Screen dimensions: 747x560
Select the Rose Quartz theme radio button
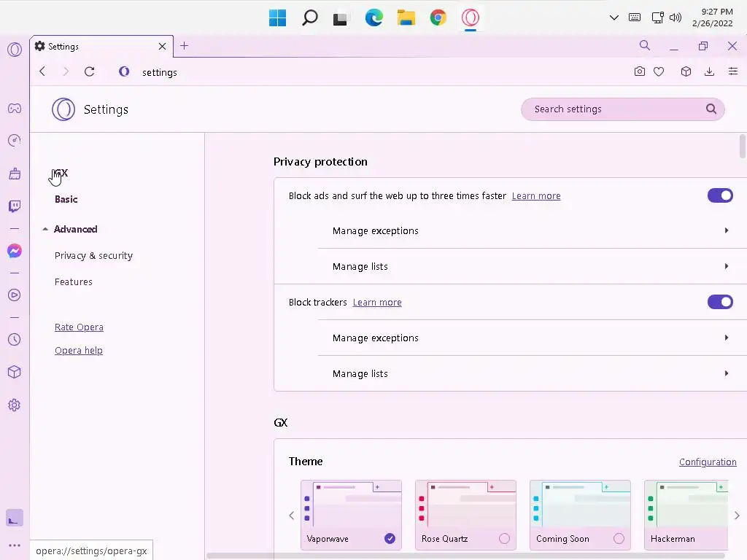tap(504, 539)
